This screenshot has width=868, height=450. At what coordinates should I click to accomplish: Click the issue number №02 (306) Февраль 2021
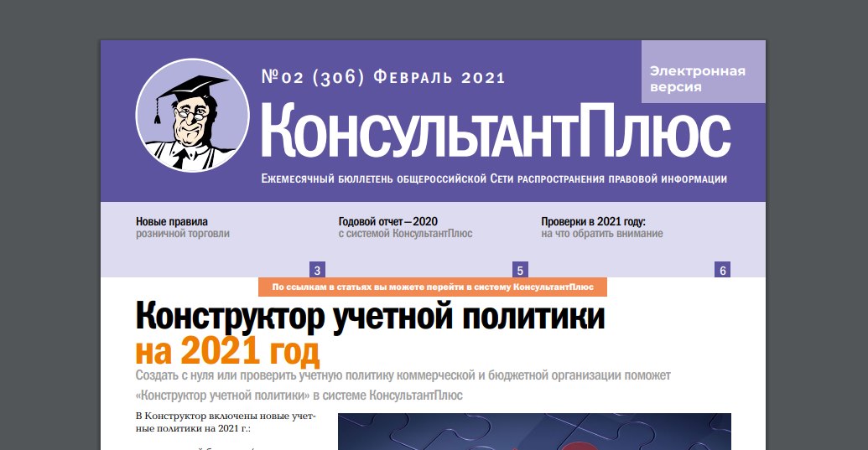(383, 77)
